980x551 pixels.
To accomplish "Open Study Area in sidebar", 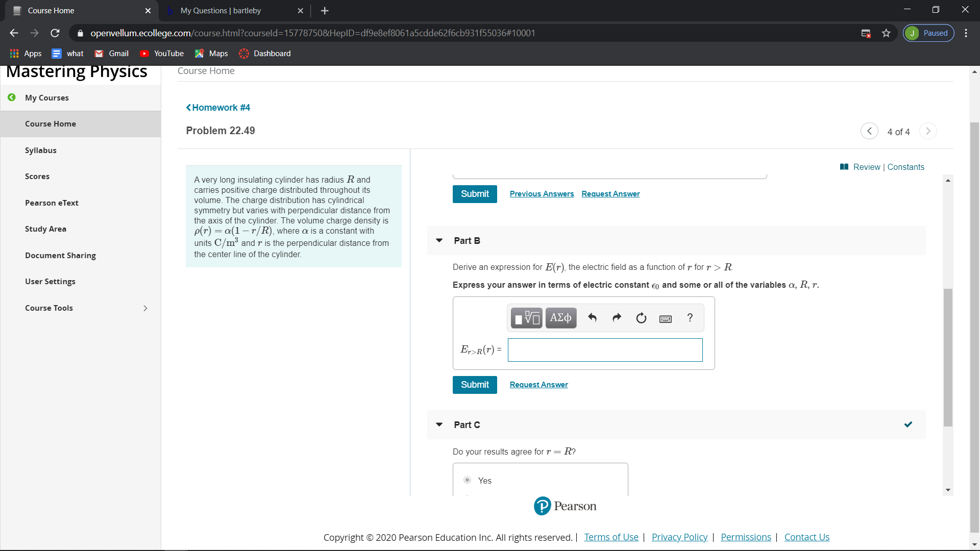I will (x=45, y=229).
